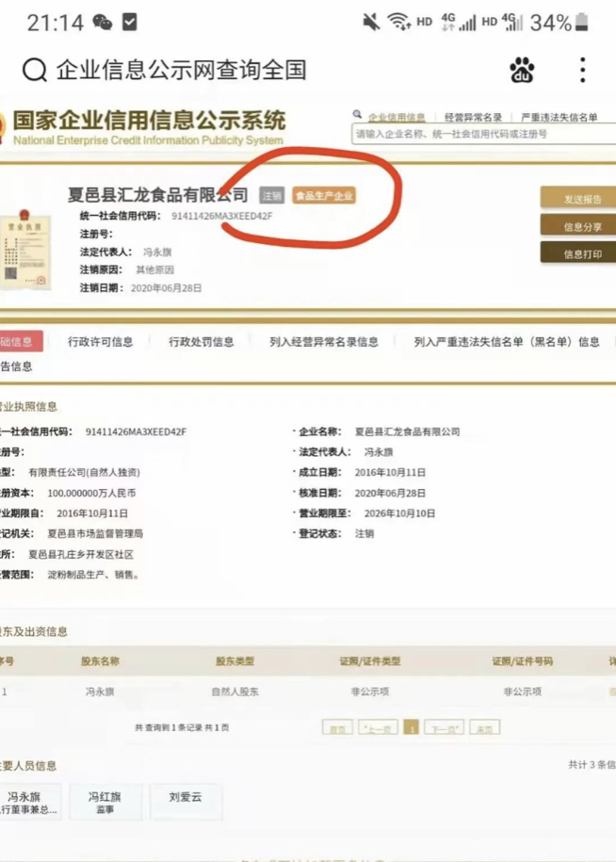
Task: Tap the search magnifier icon
Action: 34,71
